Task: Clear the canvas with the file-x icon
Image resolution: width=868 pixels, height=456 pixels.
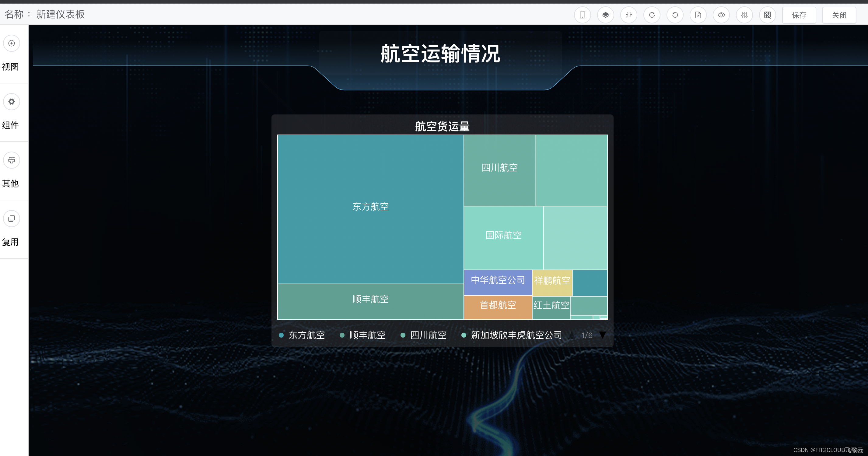Action: coord(698,15)
